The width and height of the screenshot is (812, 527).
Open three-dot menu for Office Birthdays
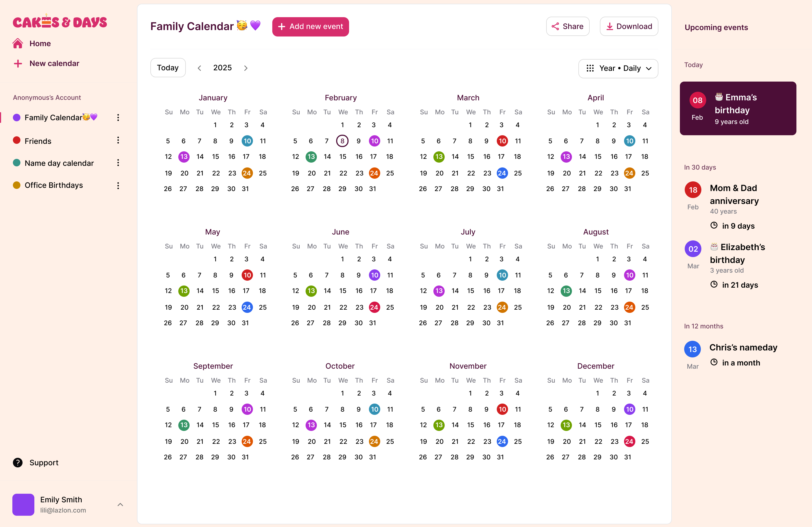click(118, 185)
